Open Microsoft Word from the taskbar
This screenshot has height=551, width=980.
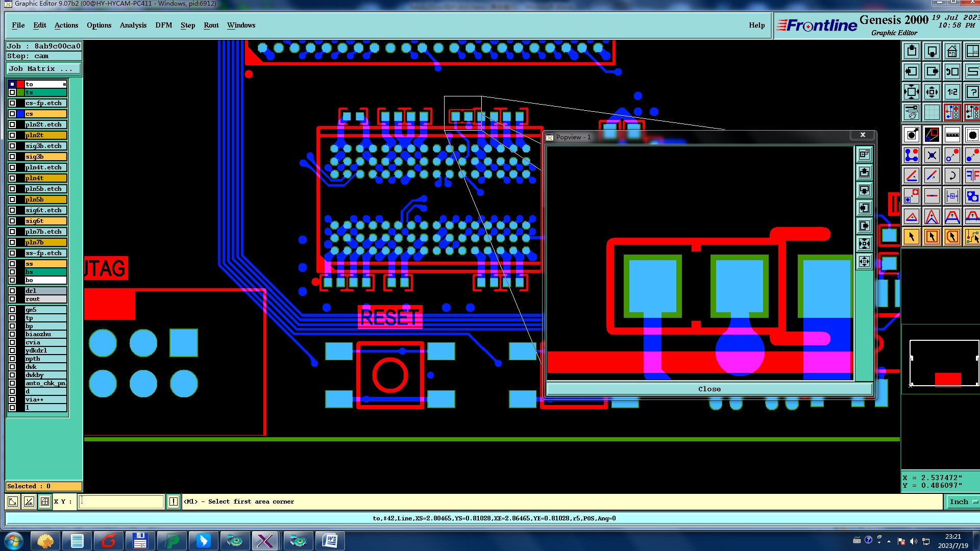point(330,540)
